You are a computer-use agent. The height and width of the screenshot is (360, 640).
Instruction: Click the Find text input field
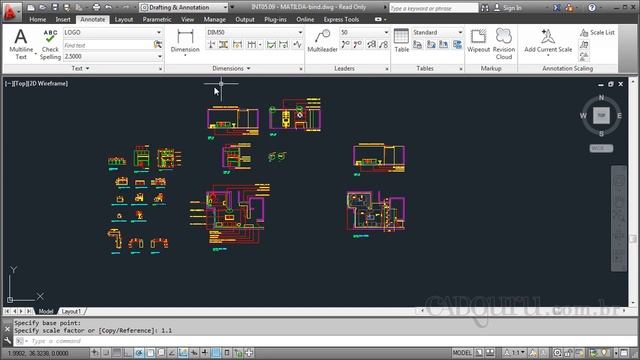click(x=108, y=45)
